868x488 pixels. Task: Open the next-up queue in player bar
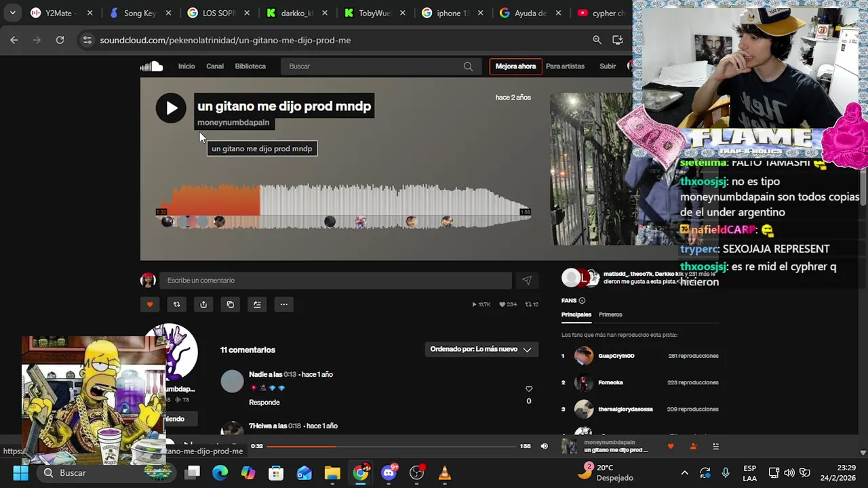click(x=715, y=446)
